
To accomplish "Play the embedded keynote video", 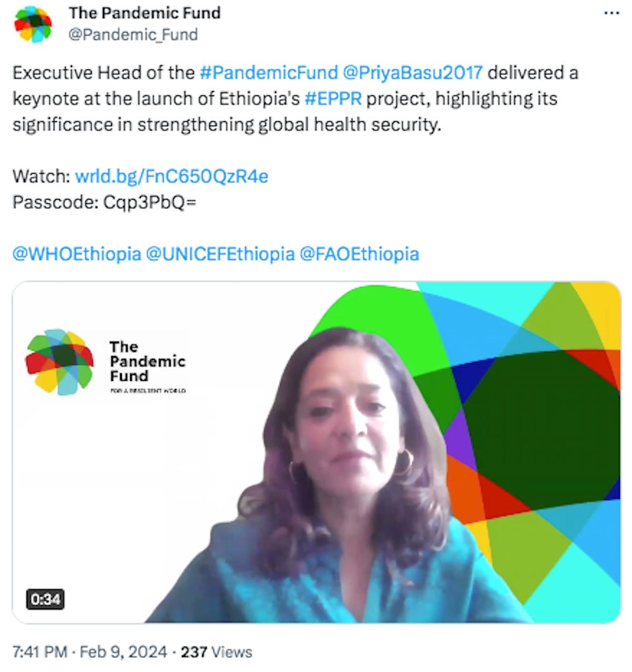I will 317,452.
